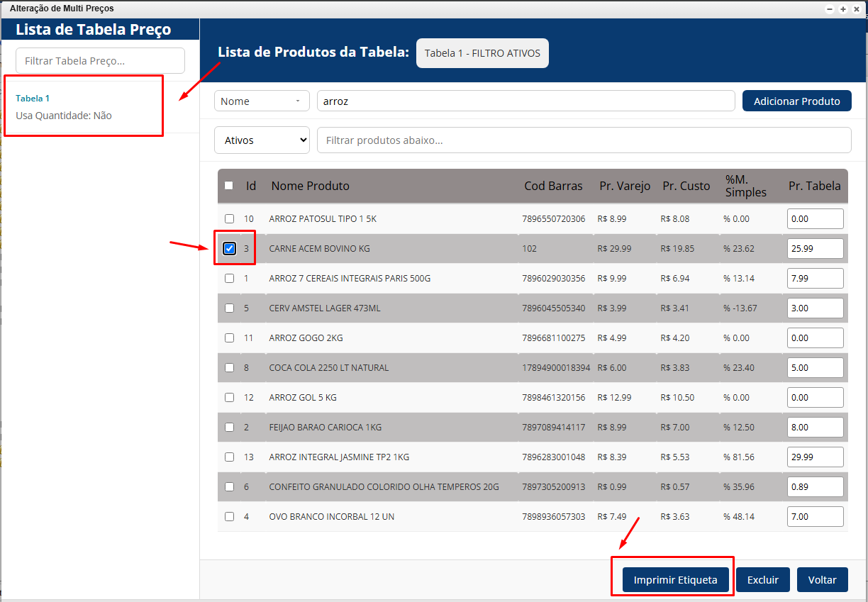Viewport: 868px width, 602px height.
Task: Click the product search box containing arroz
Action: (525, 101)
